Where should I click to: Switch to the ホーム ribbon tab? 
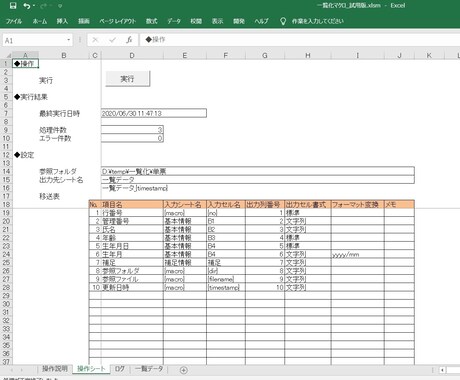(x=40, y=21)
